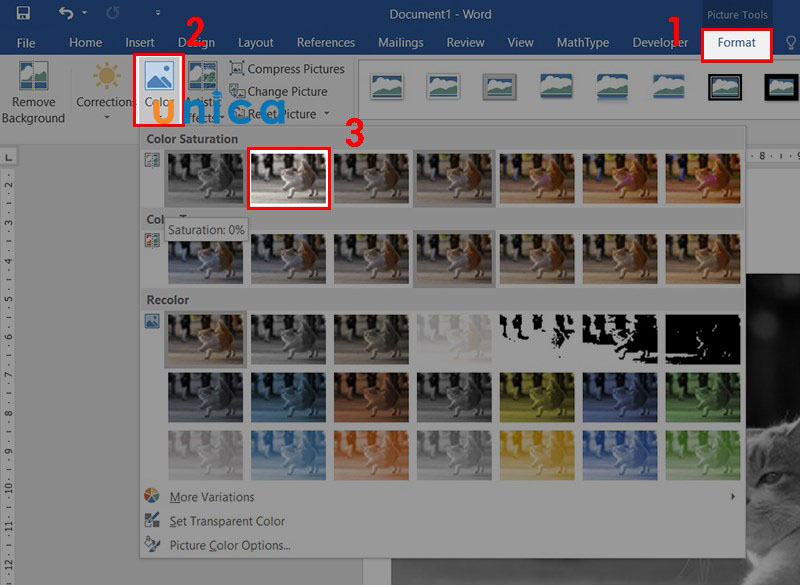
Task: Apply the Grayscale recolor option
Action: click(x=289, y=339)
